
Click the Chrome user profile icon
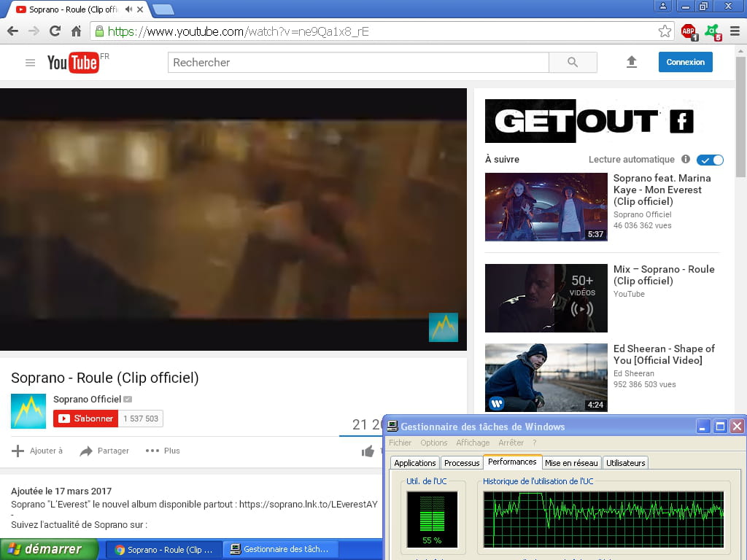pyautogui.click(x=662, y=6)
